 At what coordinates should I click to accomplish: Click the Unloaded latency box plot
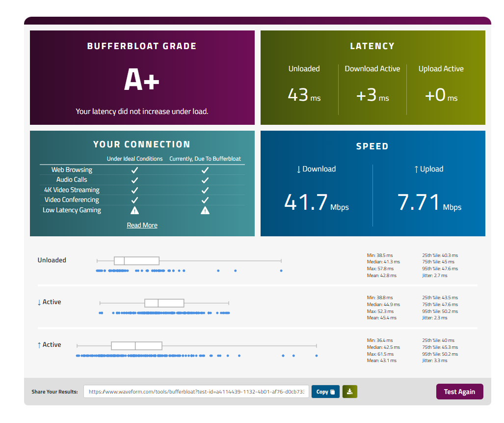pyautogui.click(x=189, y=261)
